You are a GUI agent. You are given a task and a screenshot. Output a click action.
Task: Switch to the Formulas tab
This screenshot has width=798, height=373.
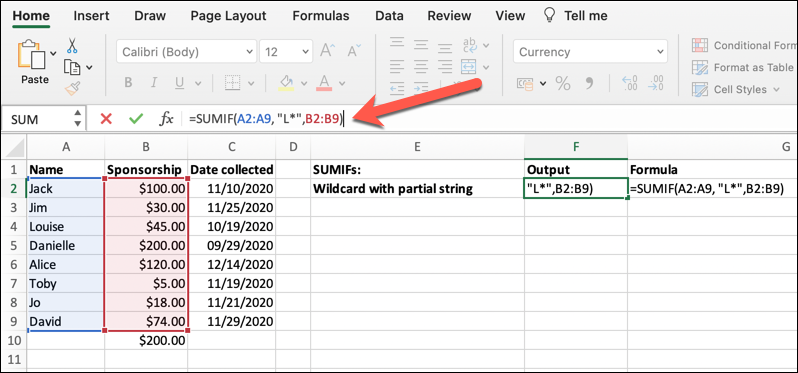321,16
